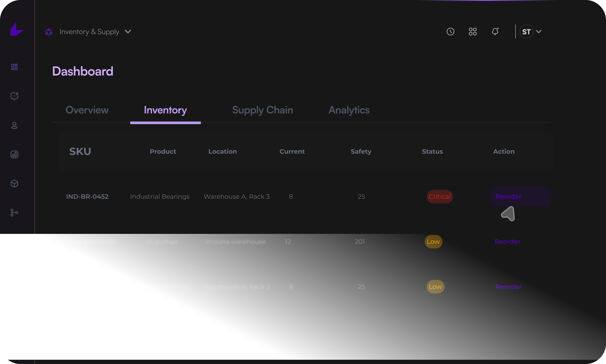Screen dimensions: 606x364
Task: Click the Status column header
Action: tap(432, 151)
